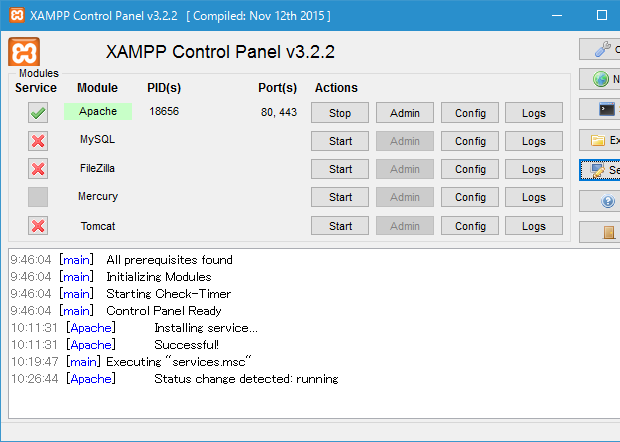Toggle the Apache service green checkmark
The image size is (620, 442).
pyautogui.click(x=38, y=113)
